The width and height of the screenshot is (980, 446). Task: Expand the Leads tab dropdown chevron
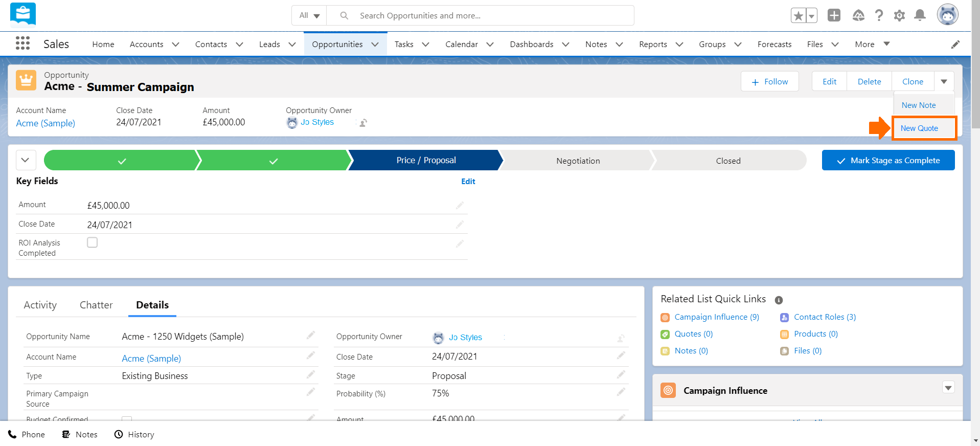[x=292, y=44]
